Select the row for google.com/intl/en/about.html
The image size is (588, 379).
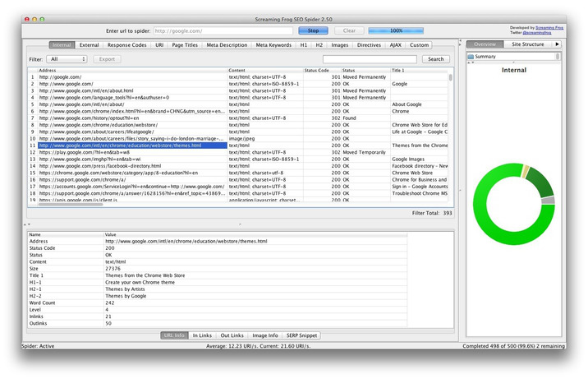131,90
